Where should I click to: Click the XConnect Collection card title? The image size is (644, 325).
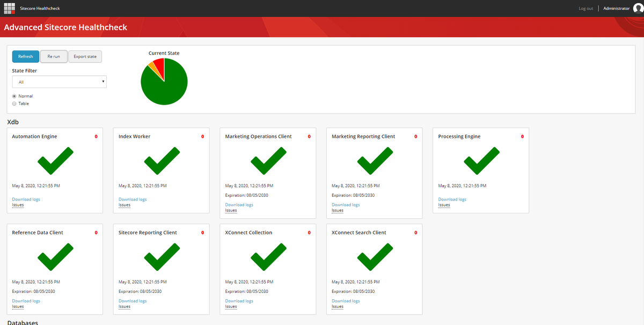pos(248,233)
